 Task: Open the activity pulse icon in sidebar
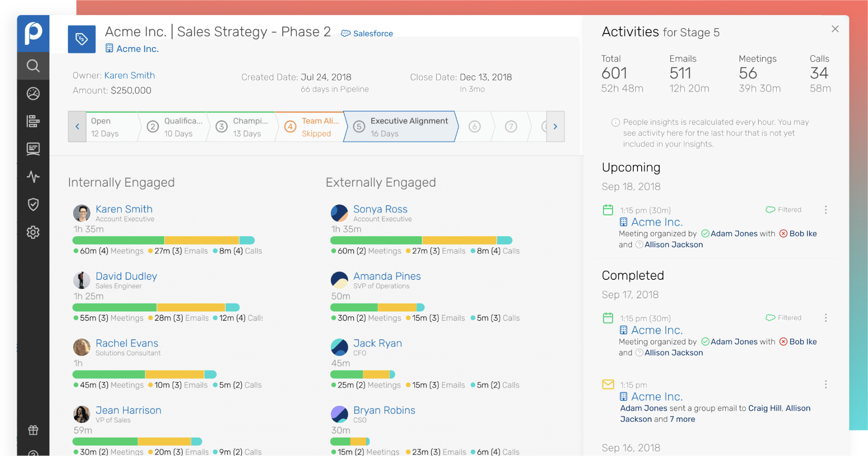[33, 177]
